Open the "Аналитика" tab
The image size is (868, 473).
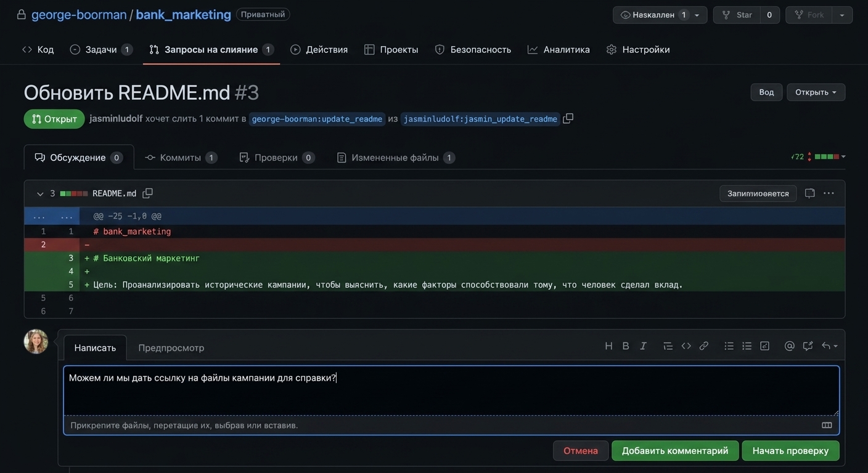click(559, 49)
